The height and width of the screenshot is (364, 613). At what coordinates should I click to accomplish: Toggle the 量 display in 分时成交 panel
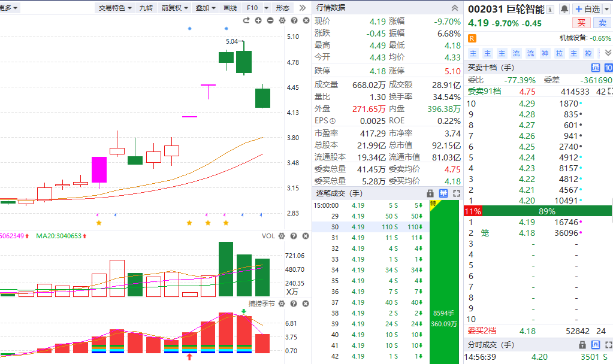(x=595, y=345)
